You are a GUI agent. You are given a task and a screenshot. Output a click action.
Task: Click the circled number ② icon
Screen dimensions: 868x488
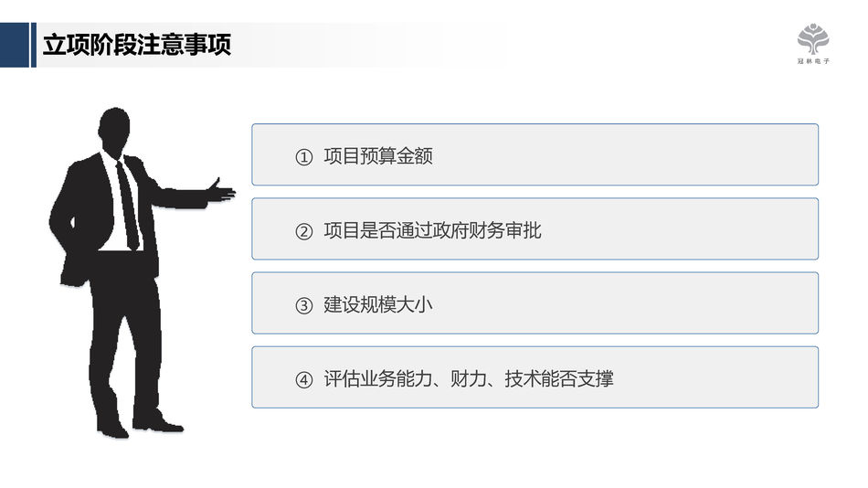[304, 231]
